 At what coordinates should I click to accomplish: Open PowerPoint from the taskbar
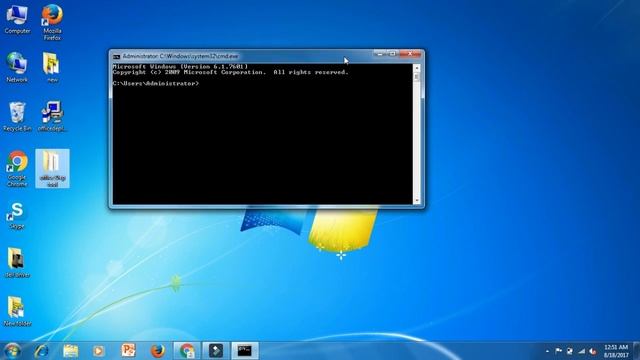pos(128,351)
